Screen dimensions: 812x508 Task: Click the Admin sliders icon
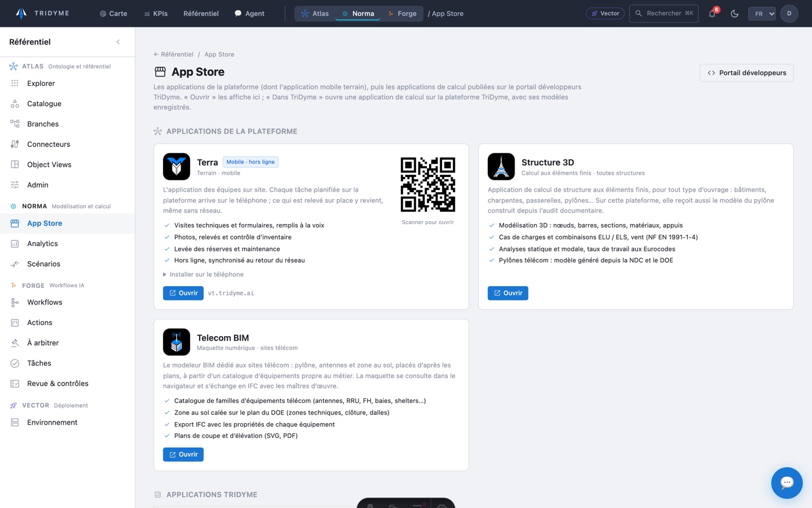point(15,185)
